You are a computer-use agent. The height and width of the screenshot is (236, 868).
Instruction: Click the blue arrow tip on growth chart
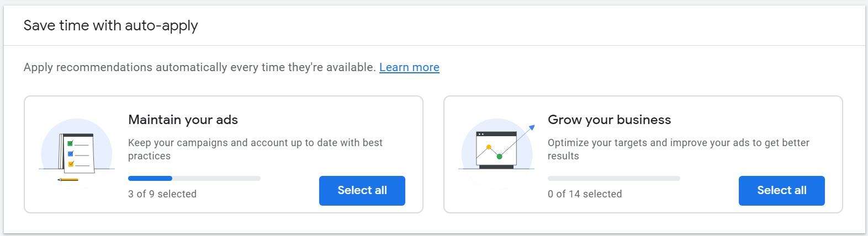(532, 127)
